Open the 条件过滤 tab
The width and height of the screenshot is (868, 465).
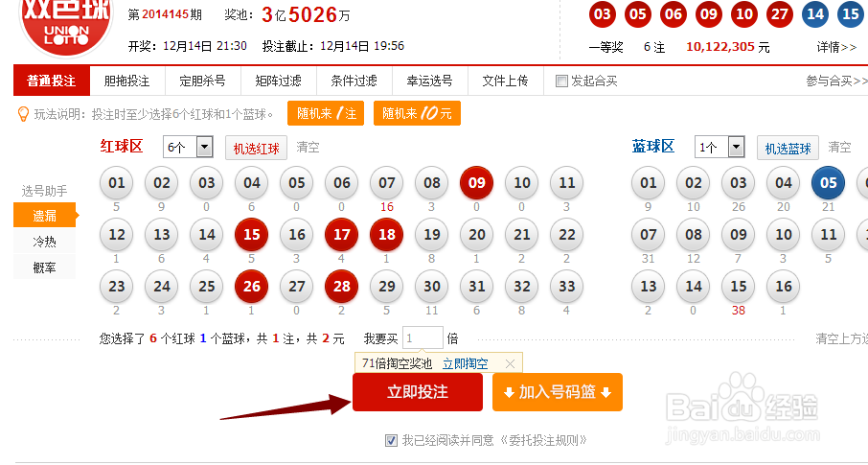tap(354, 81)
